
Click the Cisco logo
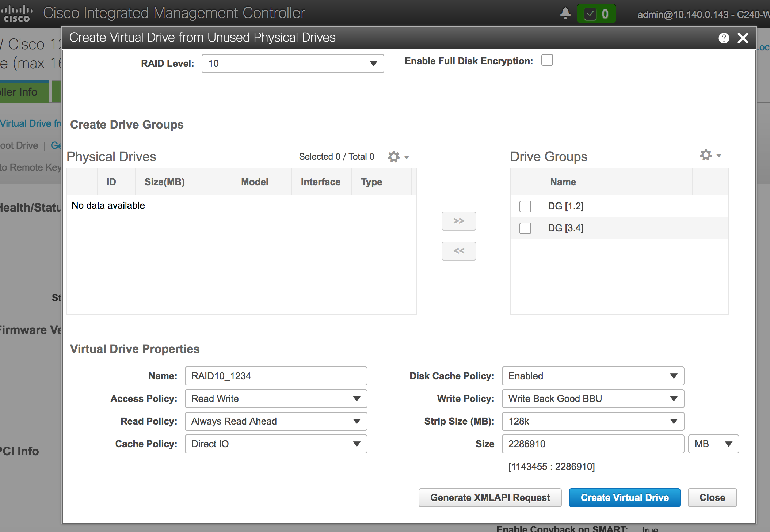16,14
